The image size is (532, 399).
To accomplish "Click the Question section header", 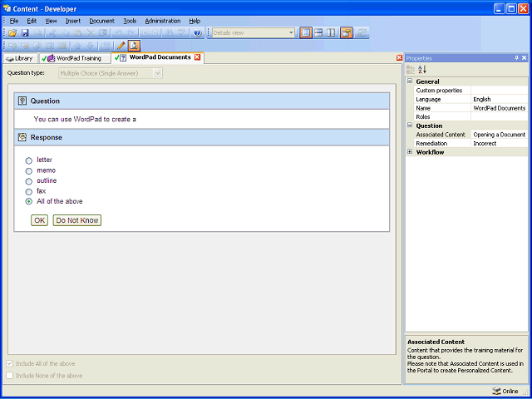I will coord(201,101).
